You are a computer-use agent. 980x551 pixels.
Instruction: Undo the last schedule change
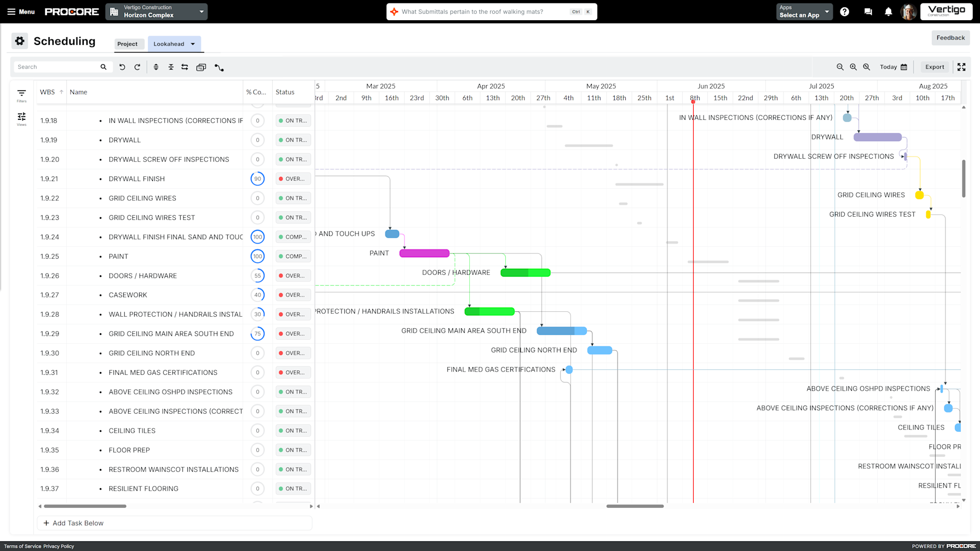click(x=122, y=67)
